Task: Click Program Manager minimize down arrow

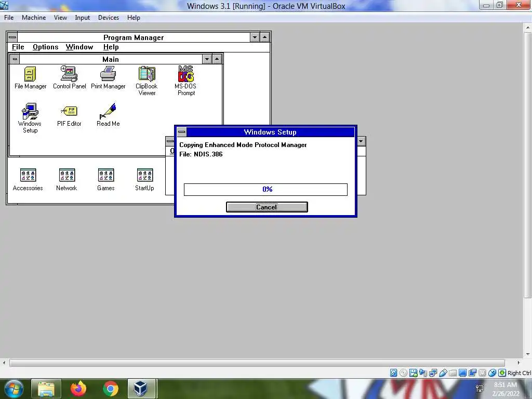Action: click(255, 37)
